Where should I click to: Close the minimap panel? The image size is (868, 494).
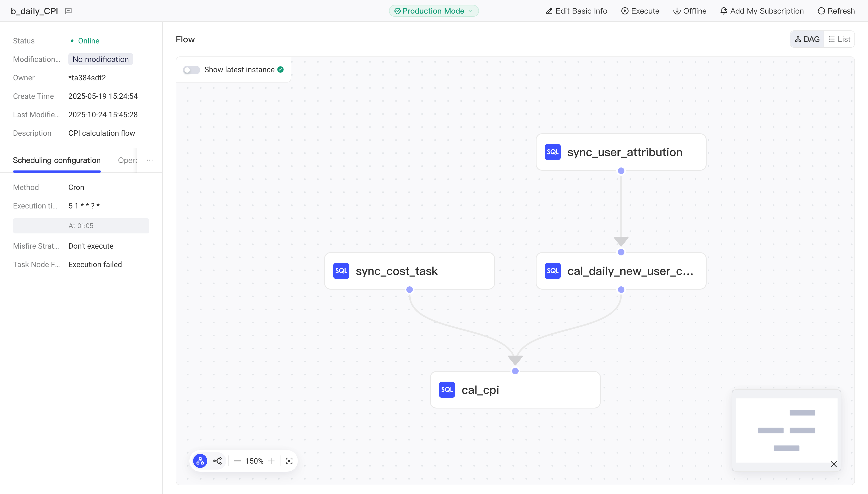tap(834, 464)
